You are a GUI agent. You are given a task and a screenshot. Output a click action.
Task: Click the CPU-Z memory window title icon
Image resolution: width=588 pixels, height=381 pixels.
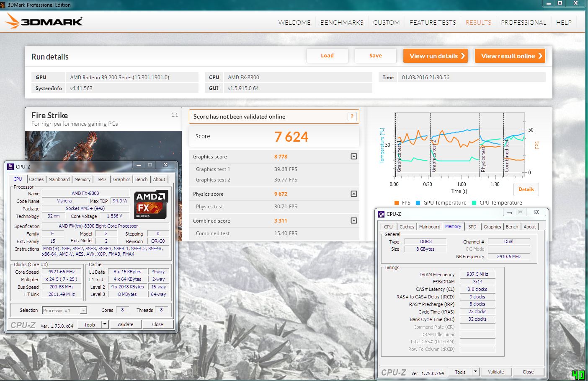(x=381, y=214)
